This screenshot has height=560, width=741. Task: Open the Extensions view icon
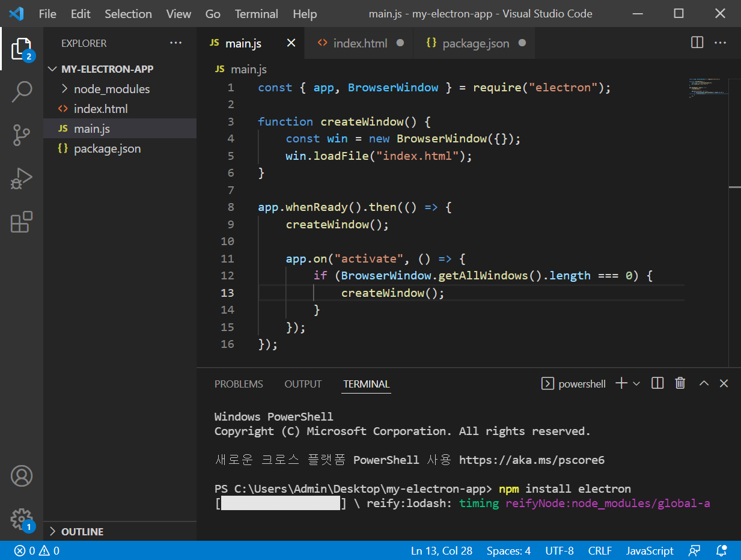tap(22, 222)
